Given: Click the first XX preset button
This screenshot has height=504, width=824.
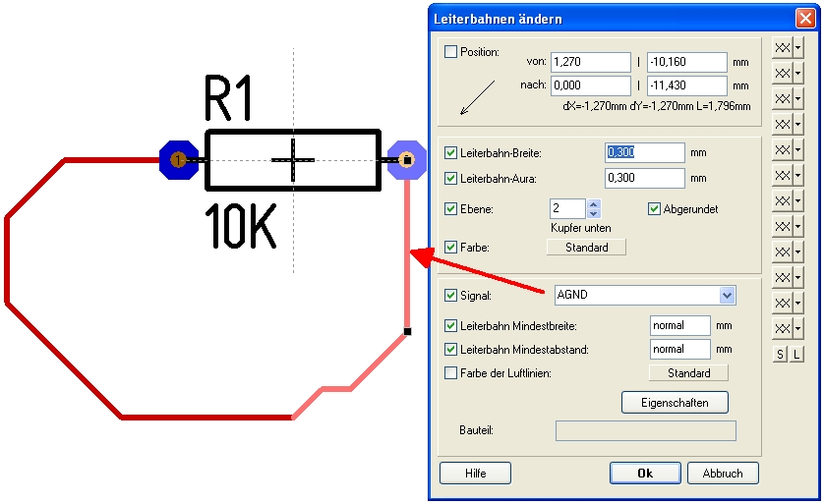Looking at the screenshot, I should 782,47.
